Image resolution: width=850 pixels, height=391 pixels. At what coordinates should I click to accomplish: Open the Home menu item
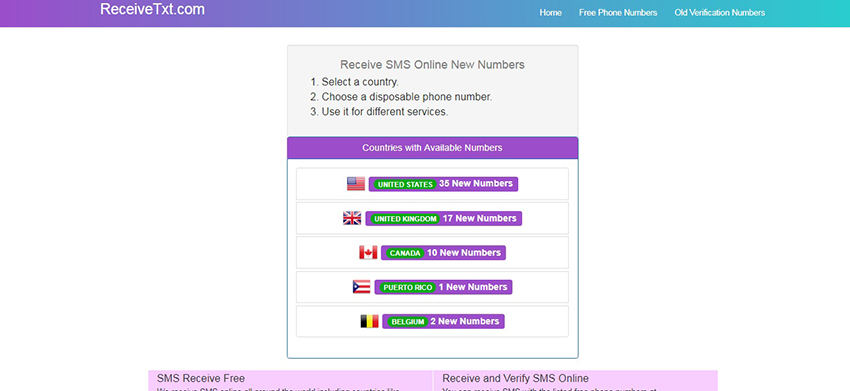tap(550, 12)
